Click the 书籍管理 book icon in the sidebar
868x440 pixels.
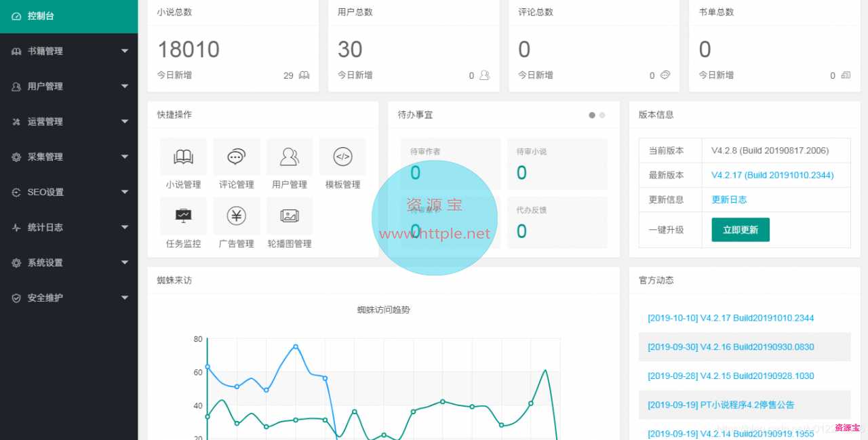click(16, 52)
